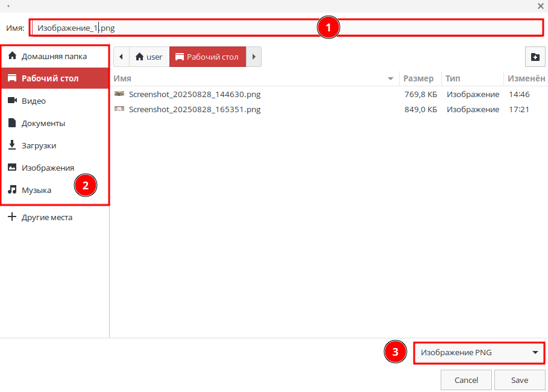548x392 pixels.
Task: Click the sort arrow in the Имя column header
Action: coord(391,78)
